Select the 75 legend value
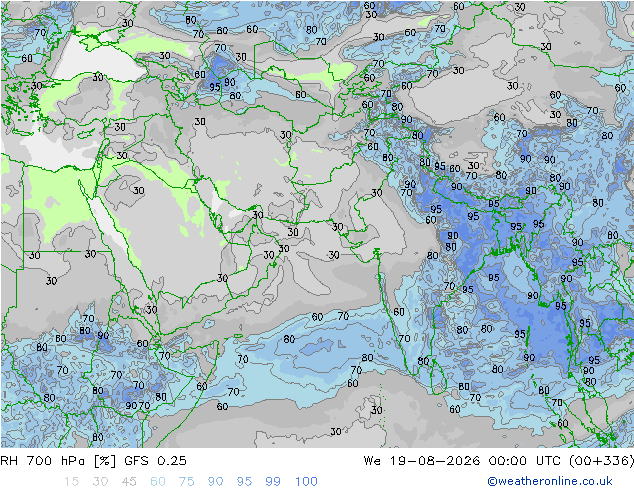The height and width of the screenshot is (490, 634). 187,481
